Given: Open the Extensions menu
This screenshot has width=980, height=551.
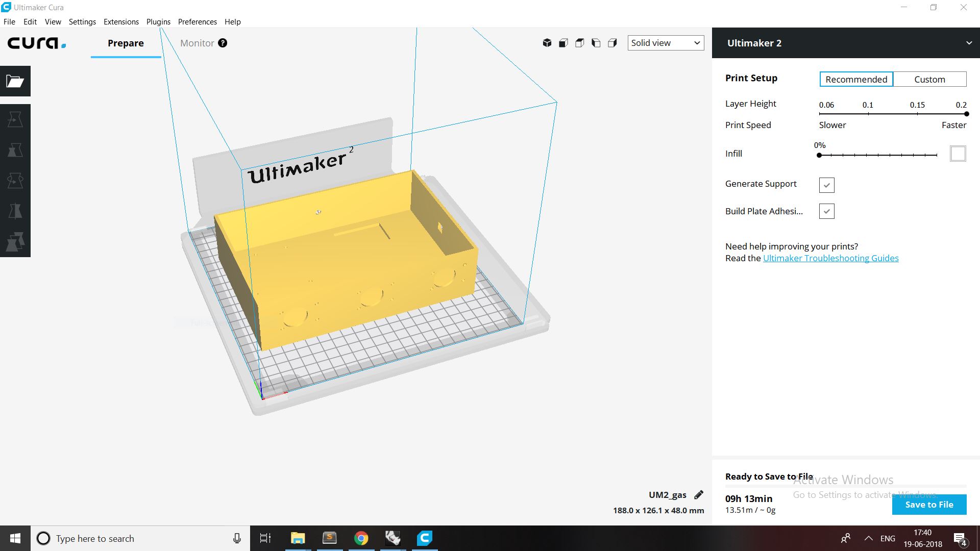Looking at the screenshot, I should pos(121,22).
